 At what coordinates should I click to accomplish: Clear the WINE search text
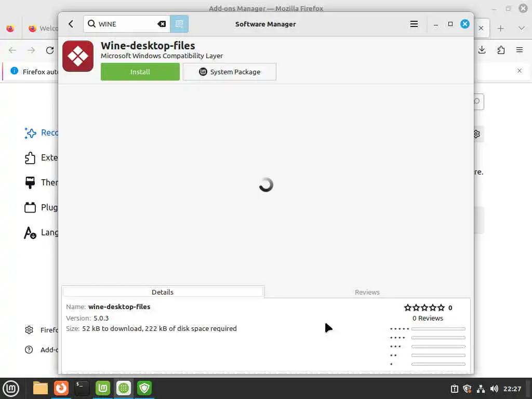point(162,24)
